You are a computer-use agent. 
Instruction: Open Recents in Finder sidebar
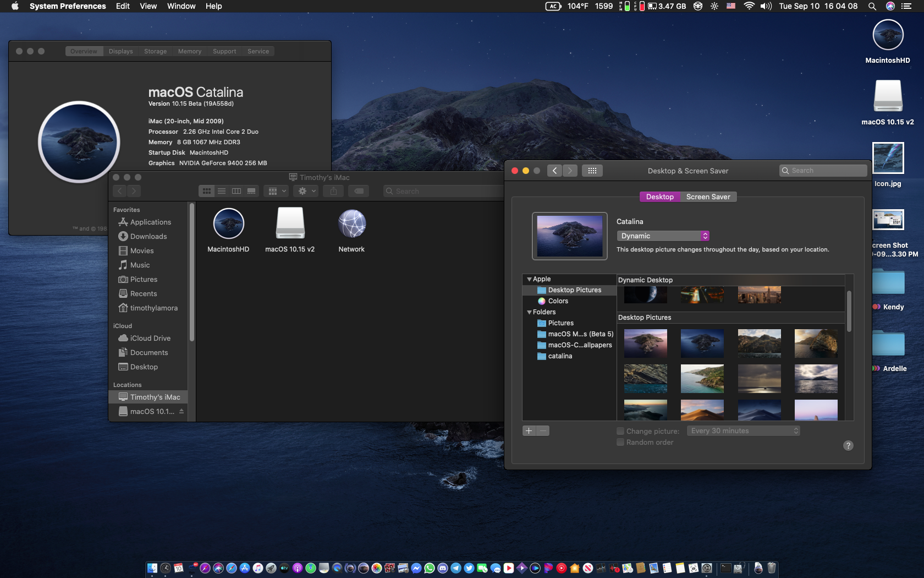(148, 293)
